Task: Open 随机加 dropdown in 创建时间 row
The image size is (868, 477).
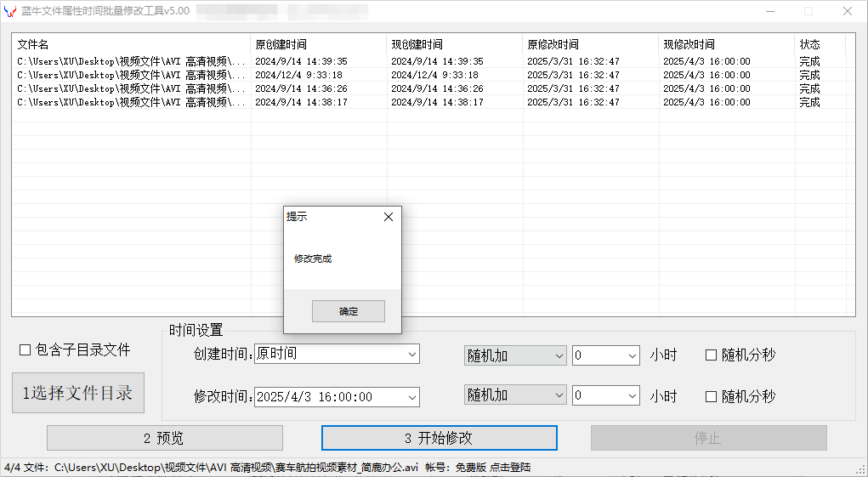Action: (515, 355)
